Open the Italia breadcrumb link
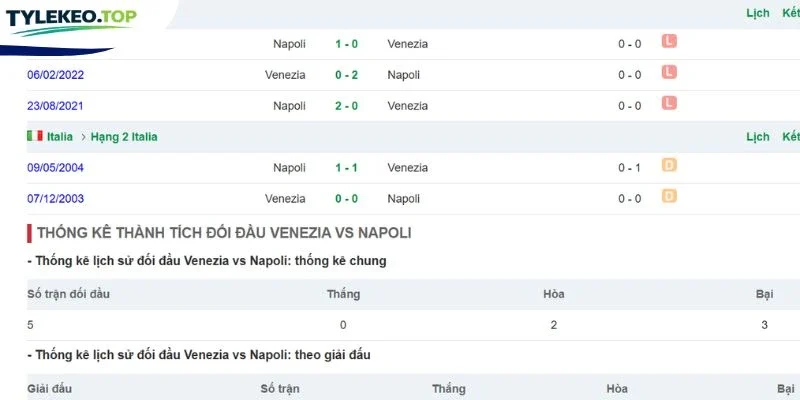The width and height of the screenshot is (800, 400). tap(60, 137)
